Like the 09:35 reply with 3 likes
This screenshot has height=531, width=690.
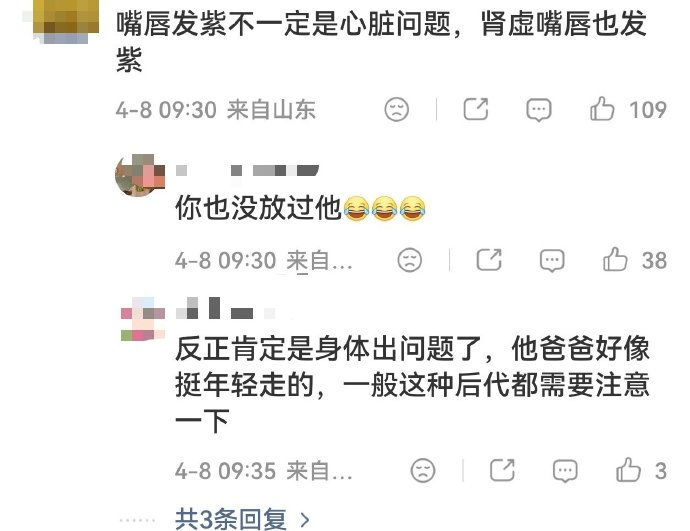628,470
